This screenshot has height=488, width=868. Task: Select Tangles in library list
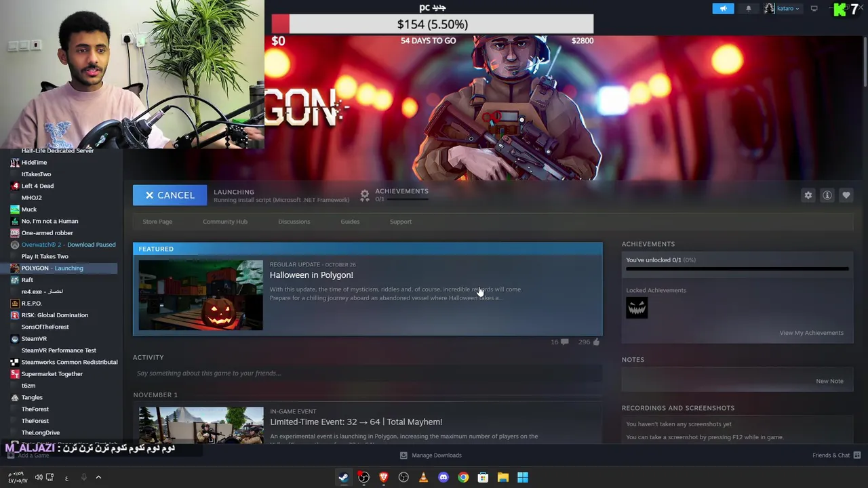pos(32,397)
